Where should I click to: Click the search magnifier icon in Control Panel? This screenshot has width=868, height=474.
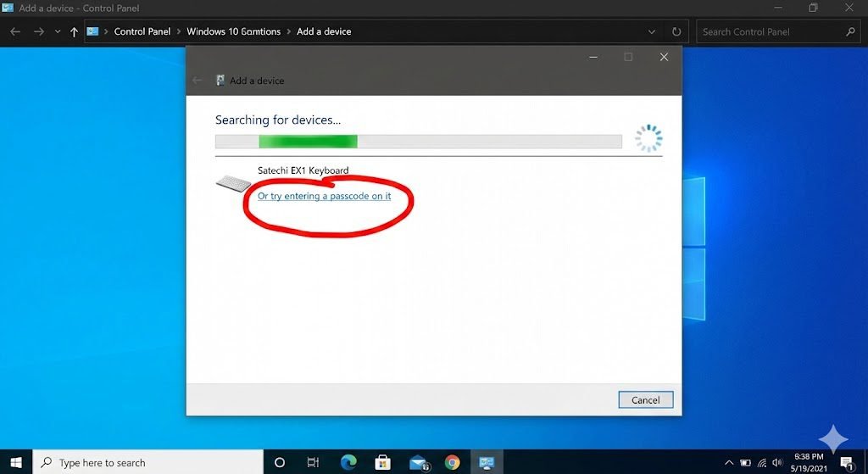pyautogui.click(x=850, y=31)
